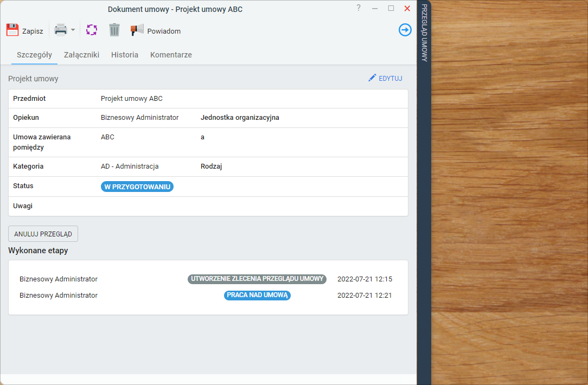The height and width of the screenshot is (385, 588).
Task: Click the Zapisz label
Action: point(33,31)
